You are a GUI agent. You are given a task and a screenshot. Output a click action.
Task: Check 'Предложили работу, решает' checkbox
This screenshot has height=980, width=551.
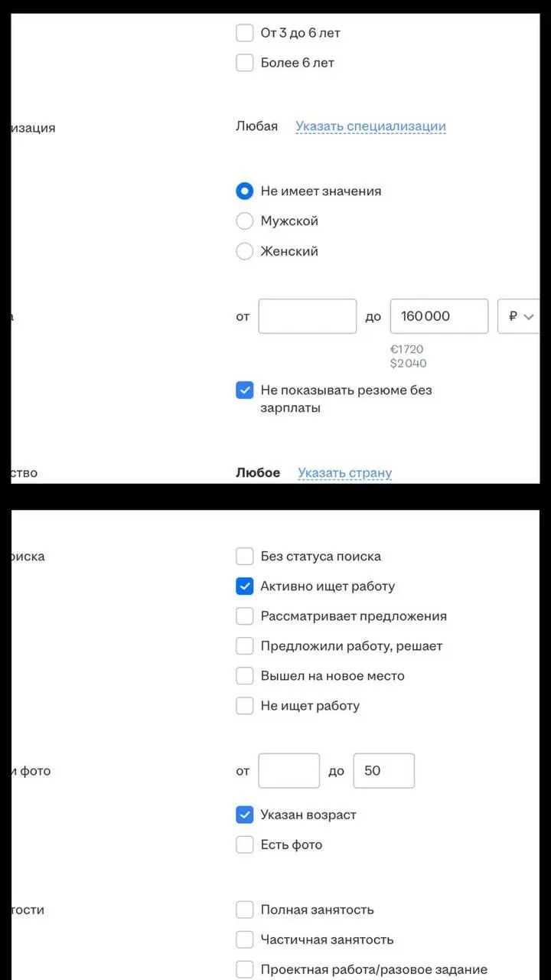coord(245,646)
